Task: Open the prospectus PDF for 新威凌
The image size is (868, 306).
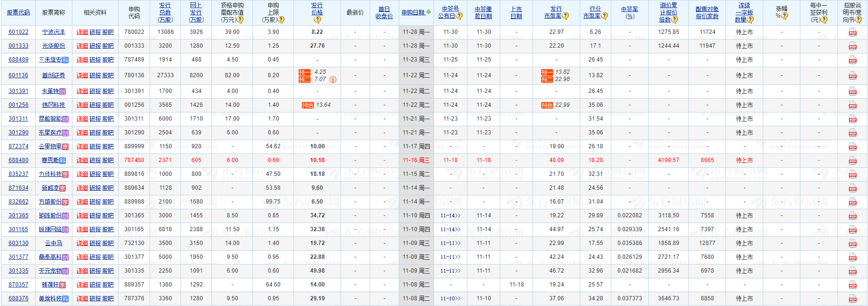Action: pos(852,188)
